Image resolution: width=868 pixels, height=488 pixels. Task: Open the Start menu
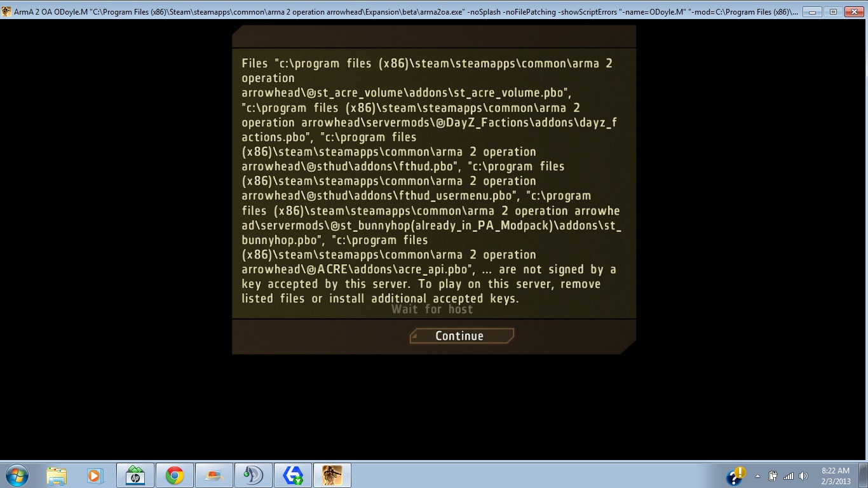(x=17, y=475)
